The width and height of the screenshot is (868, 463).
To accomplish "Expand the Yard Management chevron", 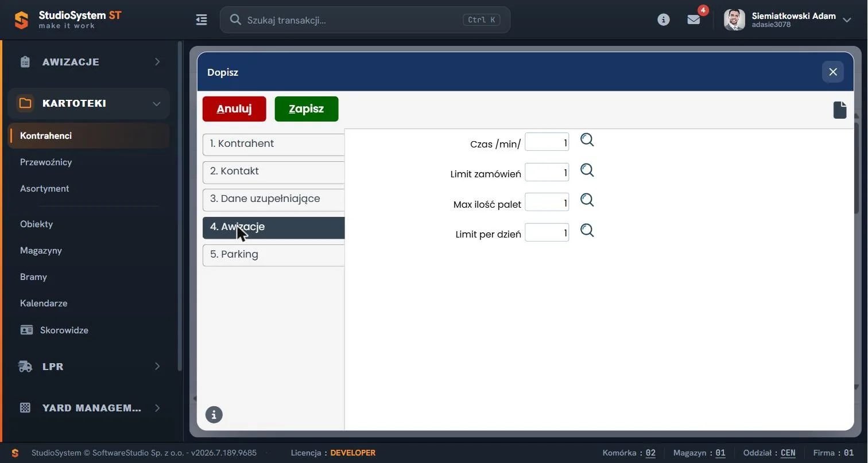I will coord(157,408).
